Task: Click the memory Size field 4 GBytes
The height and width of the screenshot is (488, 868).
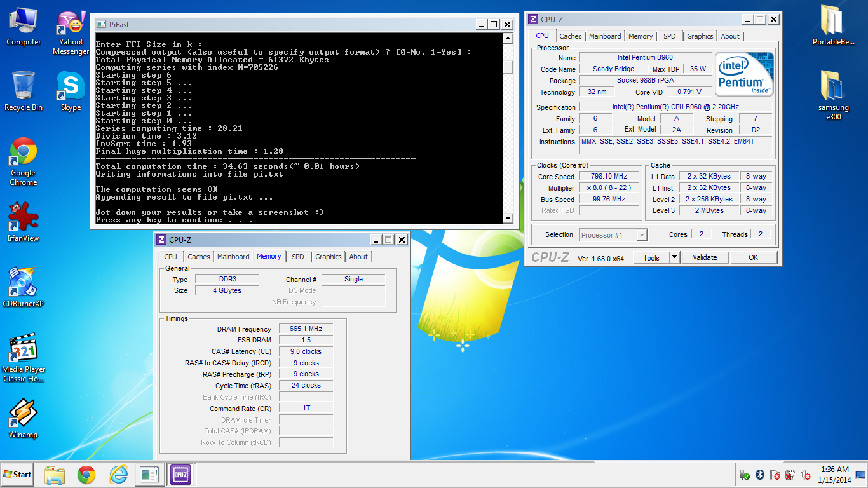Action: click(226, 290)
